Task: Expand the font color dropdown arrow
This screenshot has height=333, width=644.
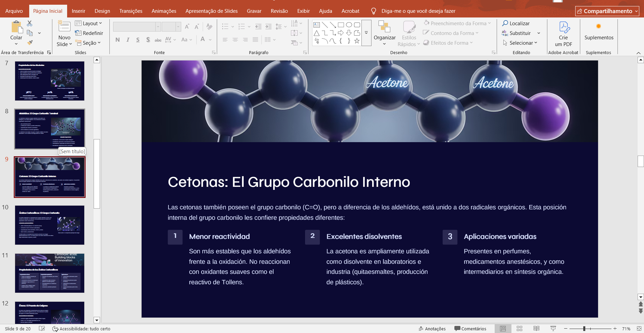Action: [210, 40]
